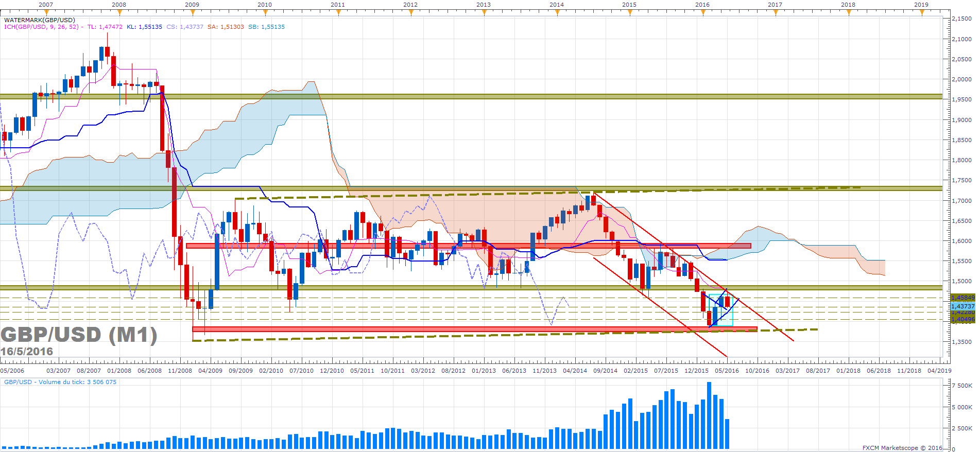980x452 pixels.
Task: Select the 2017 year label on top axis
Action: point(775,4)
